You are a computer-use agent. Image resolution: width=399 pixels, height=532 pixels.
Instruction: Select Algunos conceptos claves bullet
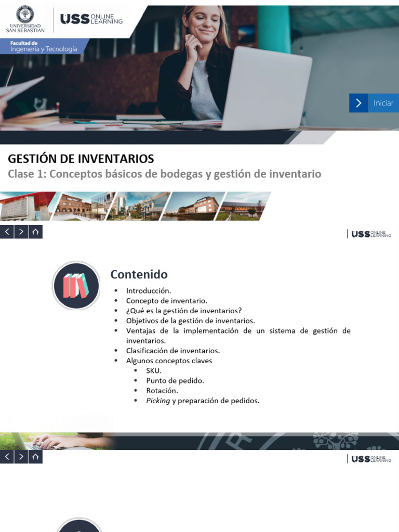coord(169,361)
